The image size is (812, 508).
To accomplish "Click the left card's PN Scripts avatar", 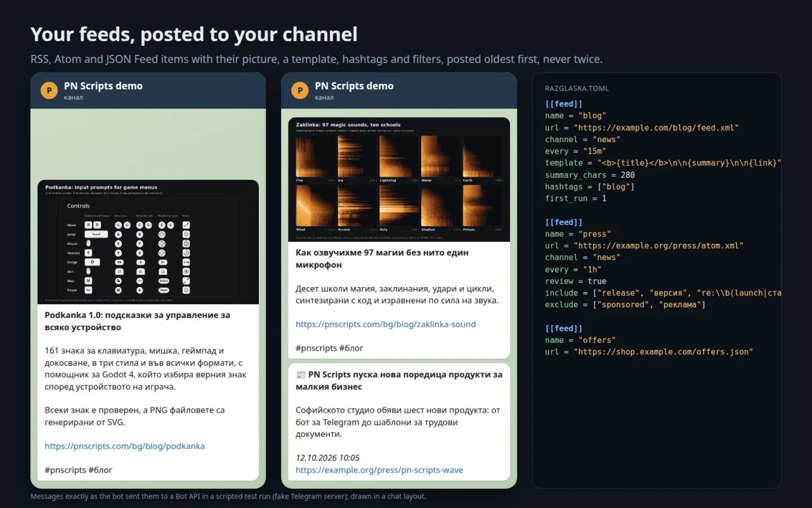I will point(49,91).
